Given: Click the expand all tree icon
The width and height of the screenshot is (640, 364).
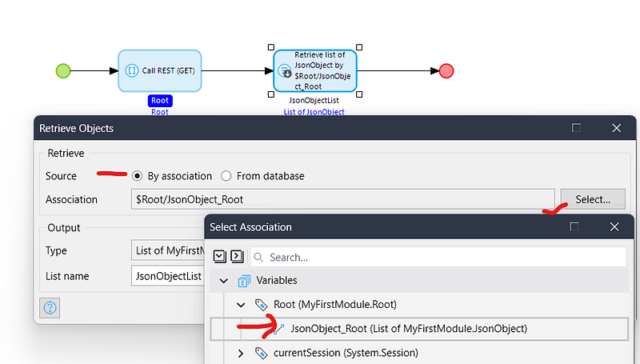Looking at the screenshot, I should coord(220,257).
